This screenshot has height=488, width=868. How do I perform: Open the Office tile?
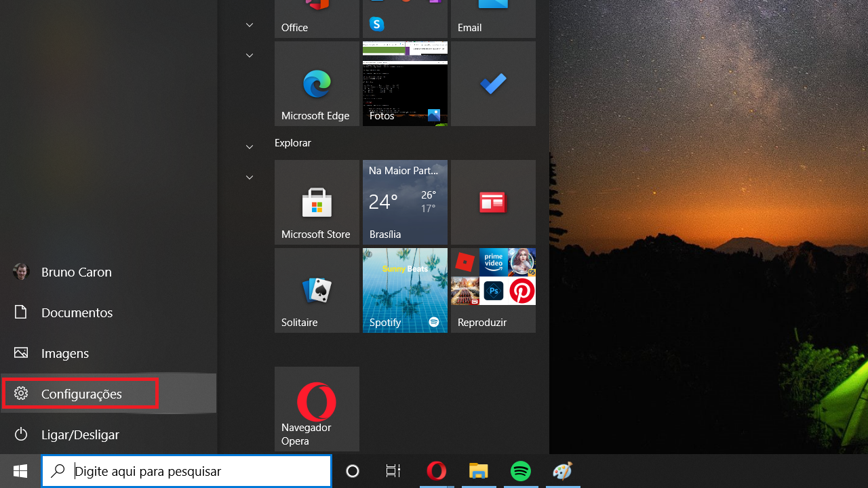[317, 18]
